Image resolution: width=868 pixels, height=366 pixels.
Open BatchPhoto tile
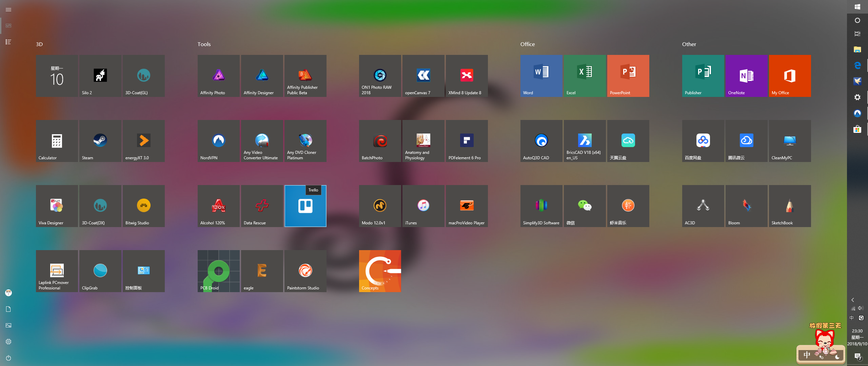[380, 141]
